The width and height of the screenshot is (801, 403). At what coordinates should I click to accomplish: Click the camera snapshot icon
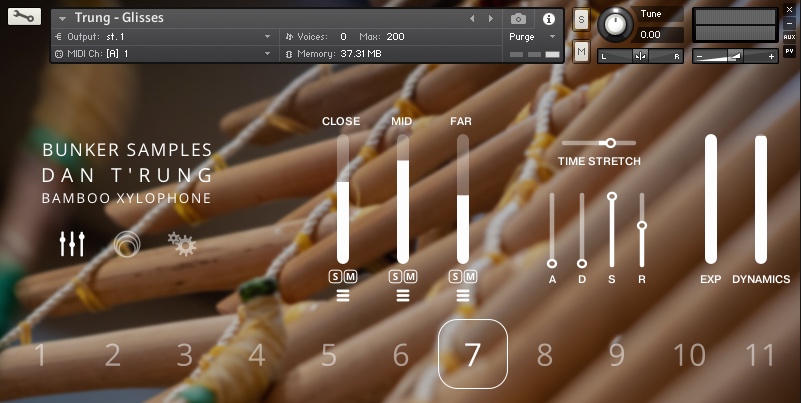point(518,18)
